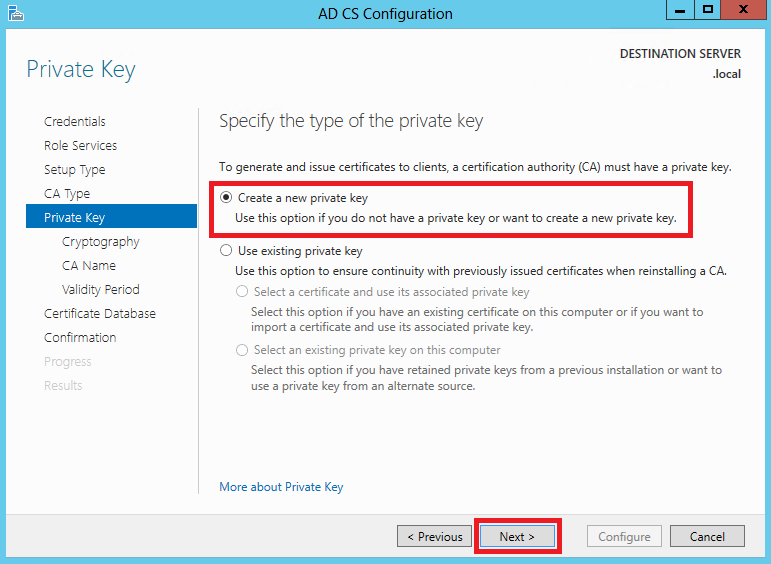Go to Role Services step

[81, 146]
